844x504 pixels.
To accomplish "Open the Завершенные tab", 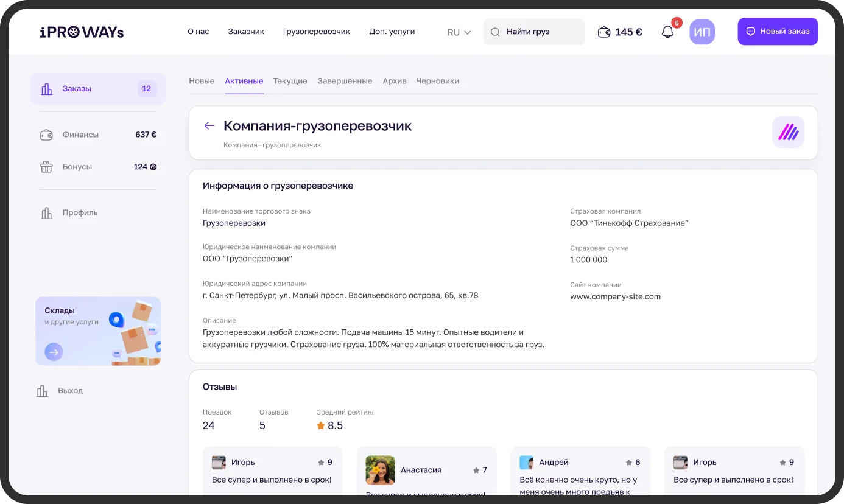I will [345, 81].
